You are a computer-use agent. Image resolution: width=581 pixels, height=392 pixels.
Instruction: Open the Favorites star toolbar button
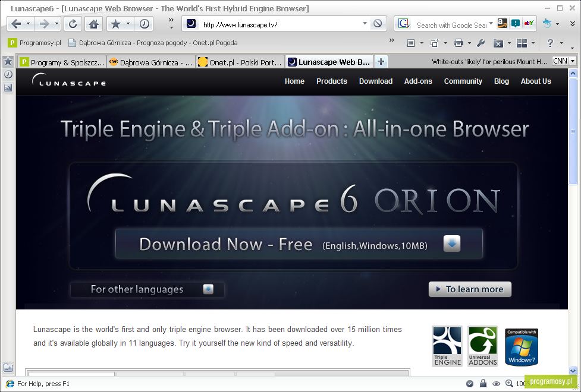coord(115,24)
